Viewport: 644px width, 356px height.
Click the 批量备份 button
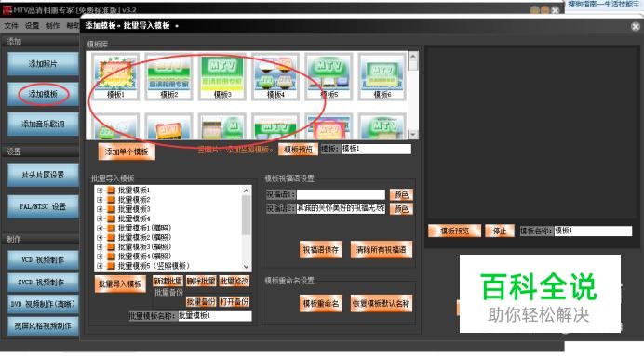201,302
